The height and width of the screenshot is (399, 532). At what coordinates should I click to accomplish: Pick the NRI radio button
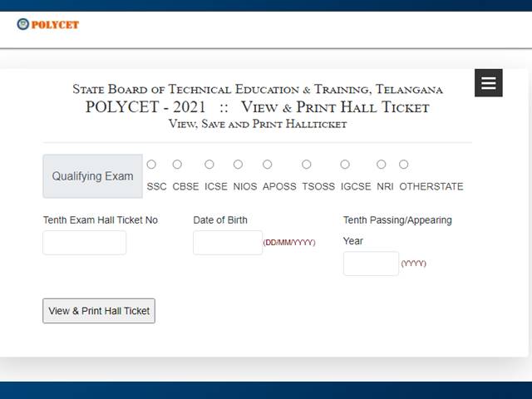pos(382,165)
